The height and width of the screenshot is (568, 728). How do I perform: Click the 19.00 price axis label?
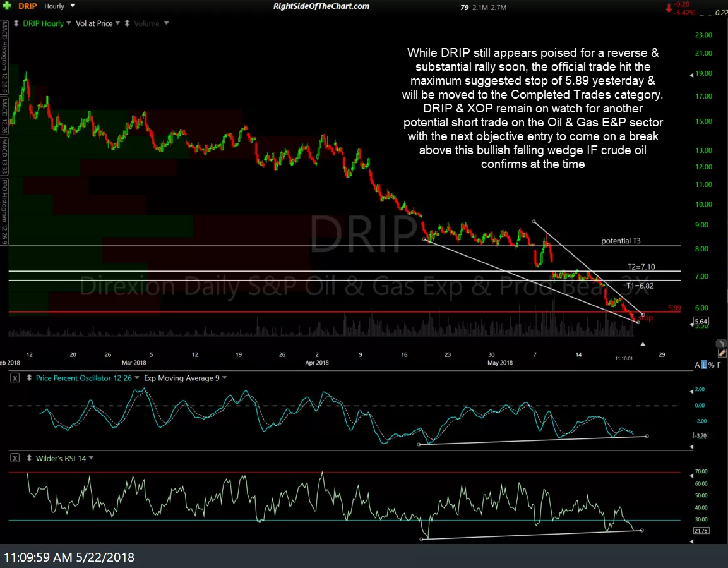point(703,73)
